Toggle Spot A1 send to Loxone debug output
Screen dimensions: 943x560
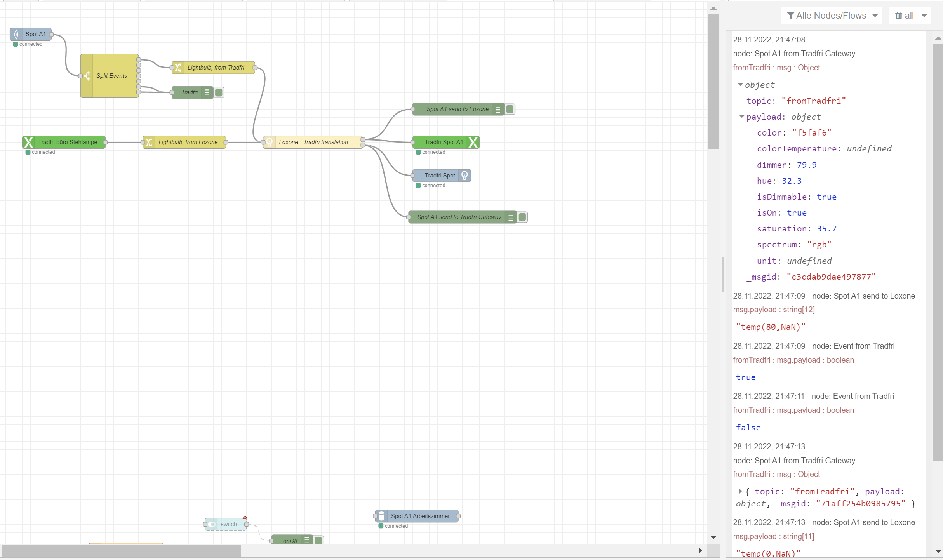(x=510, y=109)
